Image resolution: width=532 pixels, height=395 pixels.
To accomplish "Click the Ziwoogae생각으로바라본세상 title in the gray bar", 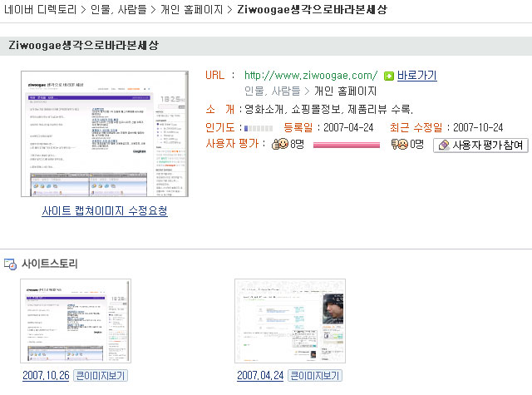I will pyautogui.click(x=83, y=45).
